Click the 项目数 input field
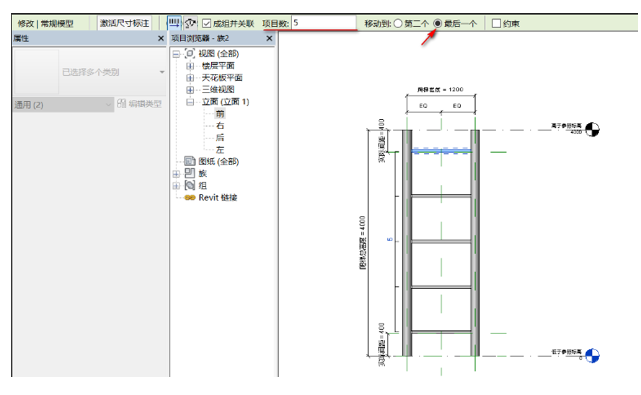 324,23
